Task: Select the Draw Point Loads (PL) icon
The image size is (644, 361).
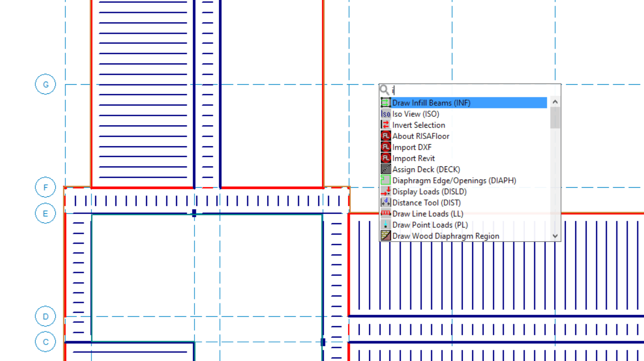Action: [x=385, y=225]
